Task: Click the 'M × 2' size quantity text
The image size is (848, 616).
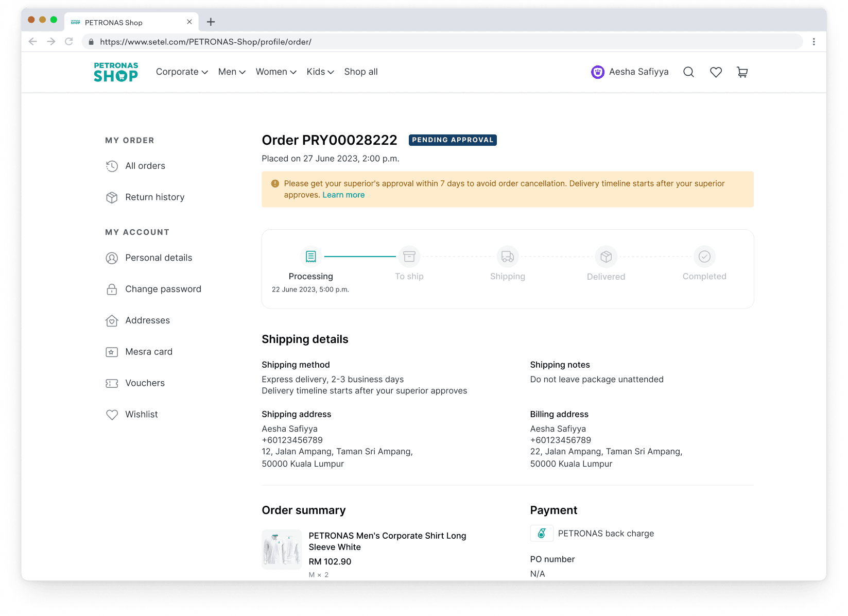Action: (319, 575)
